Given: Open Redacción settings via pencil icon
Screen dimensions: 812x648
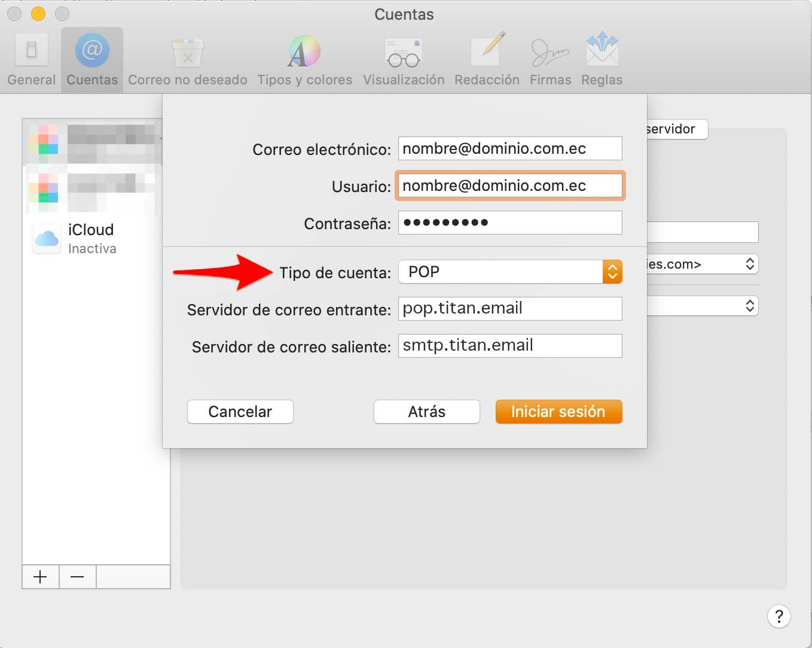Looking at the screenshot, I should pyautogui.click(x=487, y=59).
